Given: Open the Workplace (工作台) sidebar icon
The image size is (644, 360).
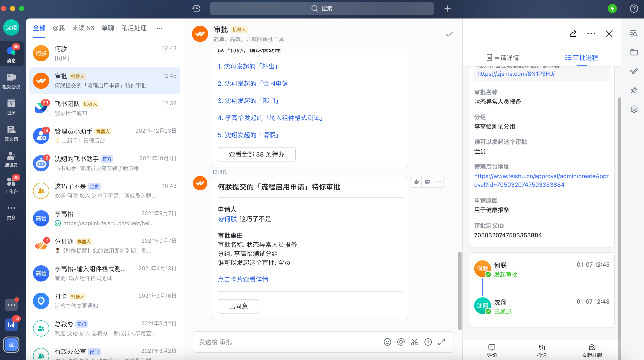Looking at the screenshot, I should tap(11, 185).
